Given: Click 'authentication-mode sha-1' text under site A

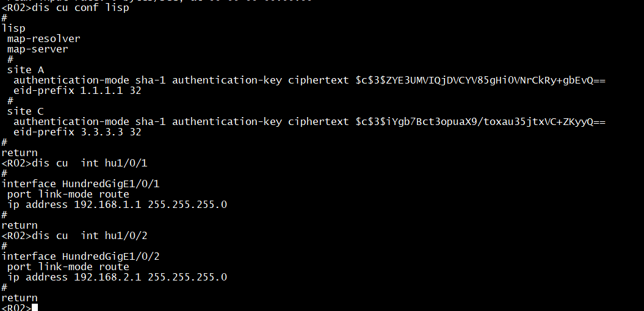Looking at the screenshot, I should coord(90,80).
